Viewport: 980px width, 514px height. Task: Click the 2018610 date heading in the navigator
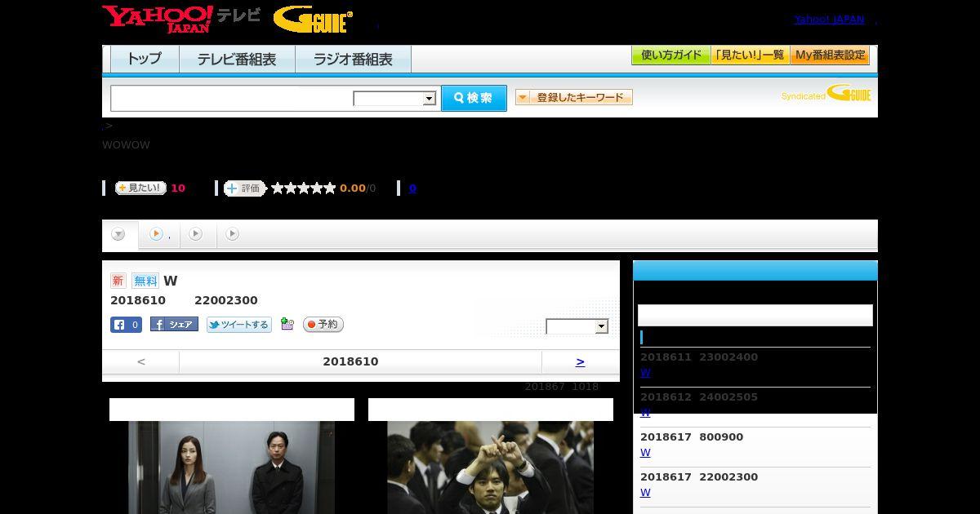[x=350, y=361]
